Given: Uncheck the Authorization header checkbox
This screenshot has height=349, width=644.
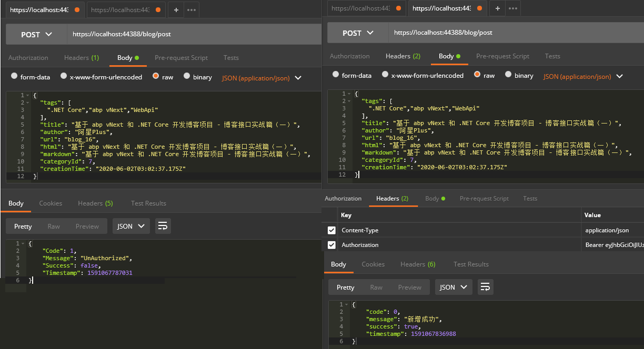Looking at the screenshot, I should (x=331, y=245).
